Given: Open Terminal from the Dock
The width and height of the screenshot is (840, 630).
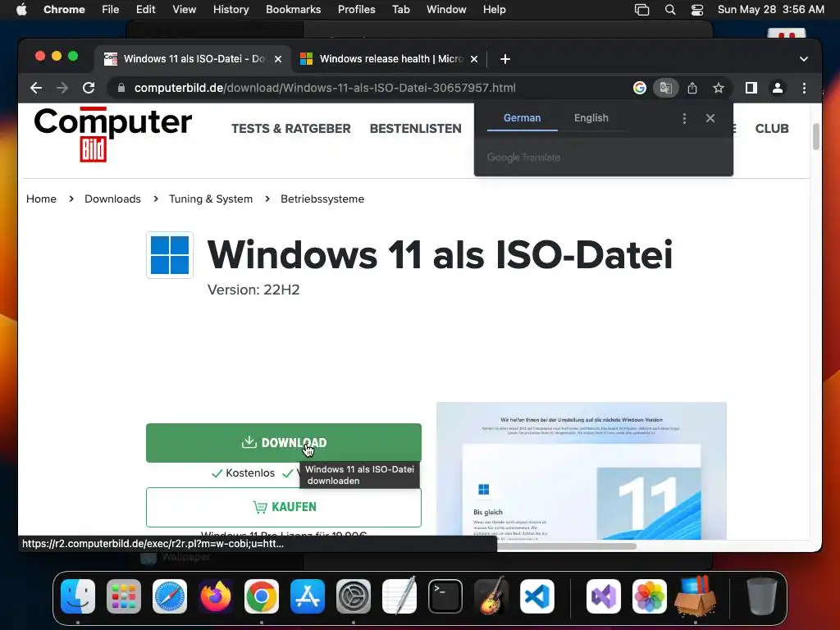Looking at the screenshot, I should pyautogui.click(x=445, y=596).
